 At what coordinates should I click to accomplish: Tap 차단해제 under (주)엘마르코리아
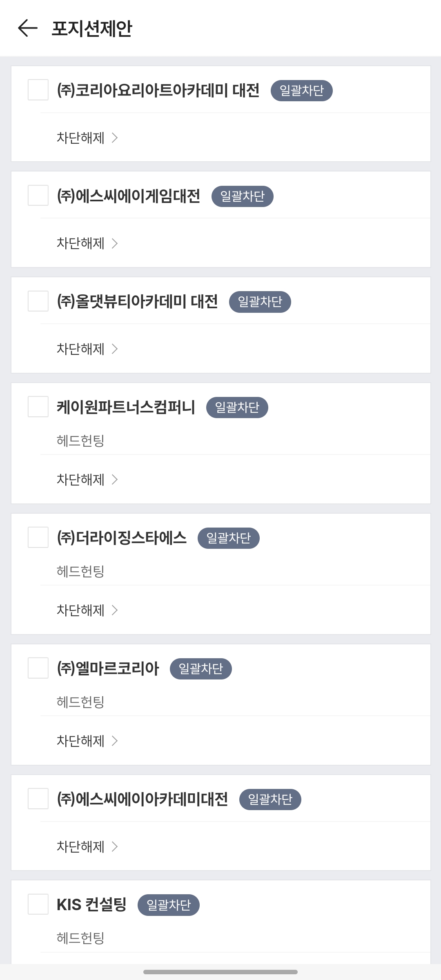pos(87,741)
